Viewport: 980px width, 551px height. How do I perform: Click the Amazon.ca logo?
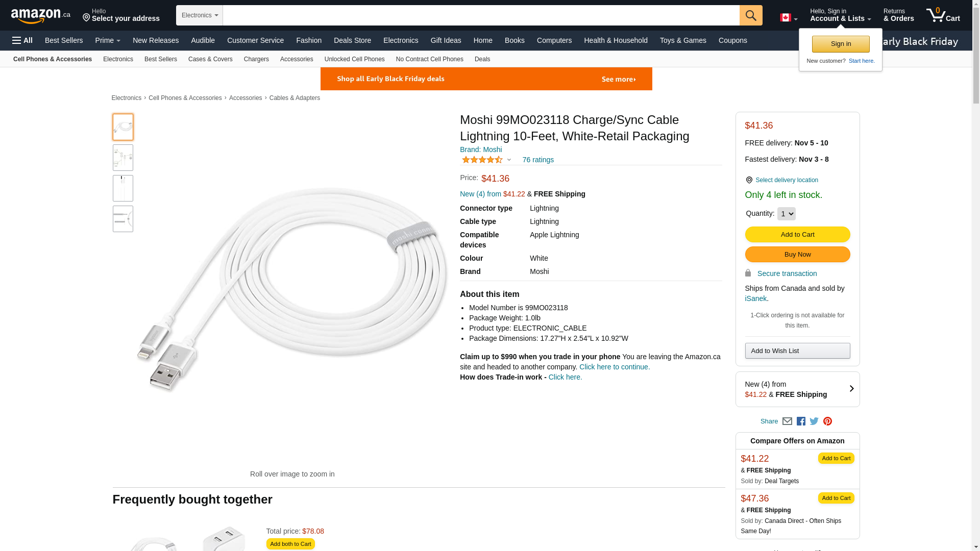(40, 16)
